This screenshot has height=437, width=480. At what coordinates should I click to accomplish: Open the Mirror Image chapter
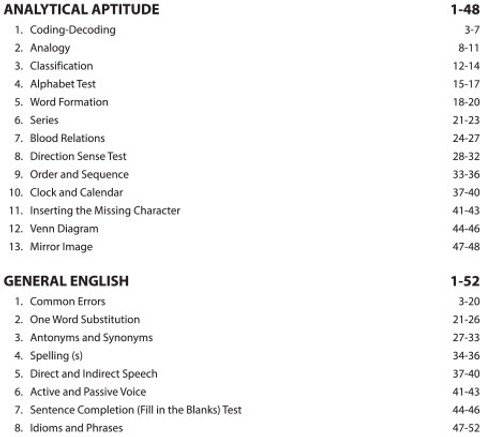[61, 247]
